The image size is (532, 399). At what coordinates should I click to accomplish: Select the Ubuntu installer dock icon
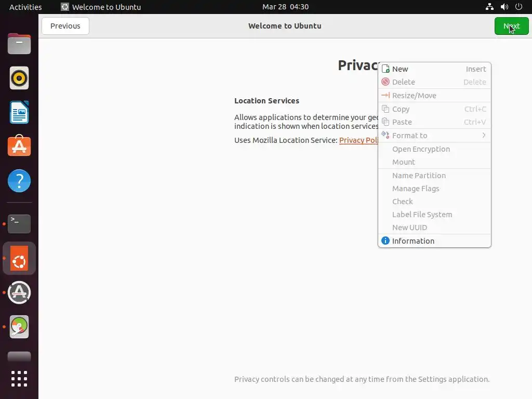19,259
